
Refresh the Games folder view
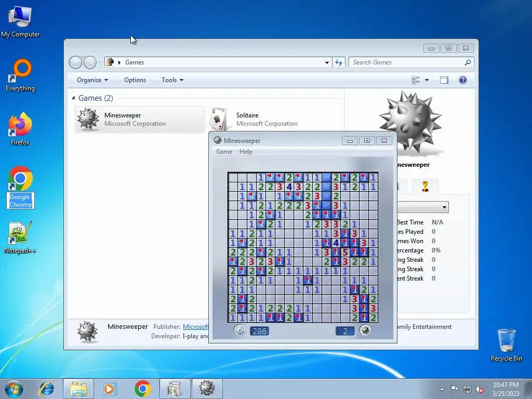pyautogui.click(x=339, y=62)
